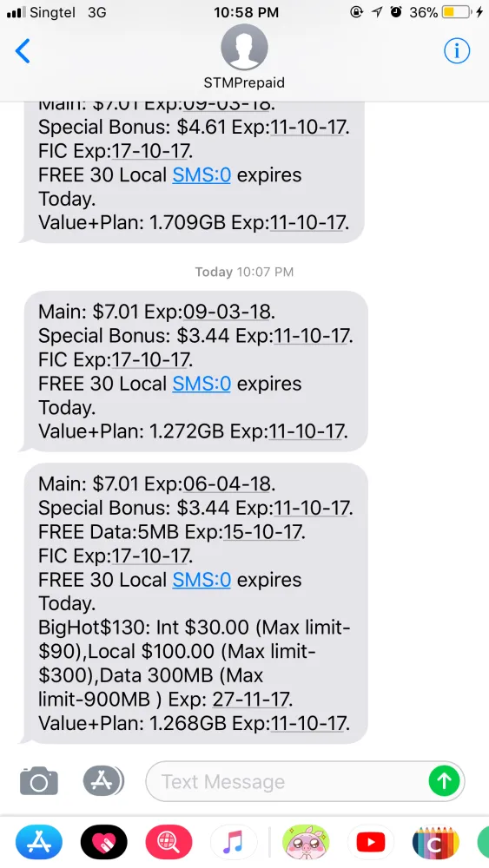Open the colored pencils app icon
Image resolution: width=489 pixels, height=868 pixels.
click(x=436, y=843)
